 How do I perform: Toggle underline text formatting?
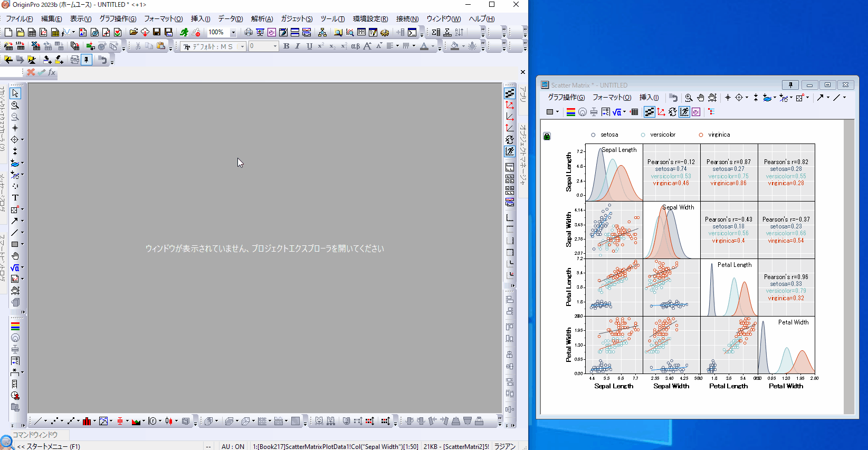coord(309,46)
